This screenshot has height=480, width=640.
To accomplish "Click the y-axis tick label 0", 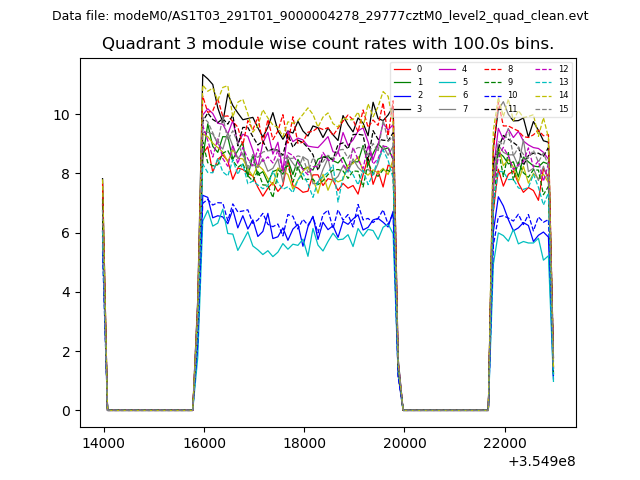I will (x=66, y=411).
